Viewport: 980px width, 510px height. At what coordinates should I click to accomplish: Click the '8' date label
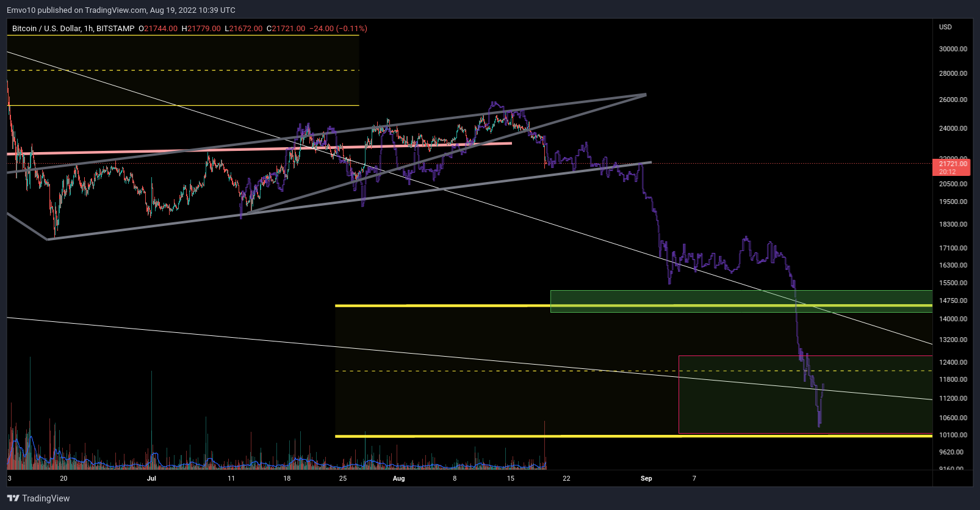pos(455,478)
